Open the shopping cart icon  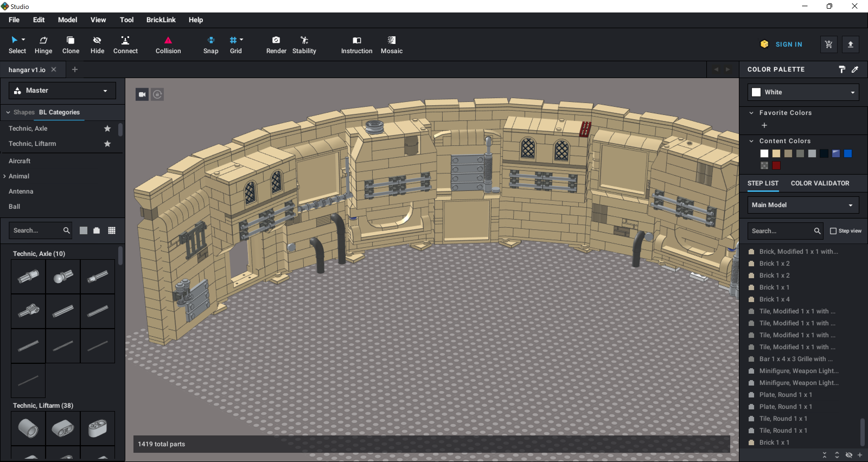(x=829, y=44)
